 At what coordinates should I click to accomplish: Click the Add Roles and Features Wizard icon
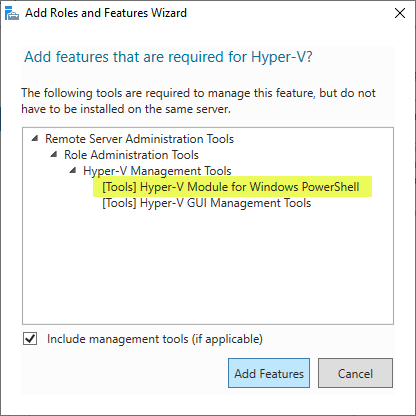point(12,13)
